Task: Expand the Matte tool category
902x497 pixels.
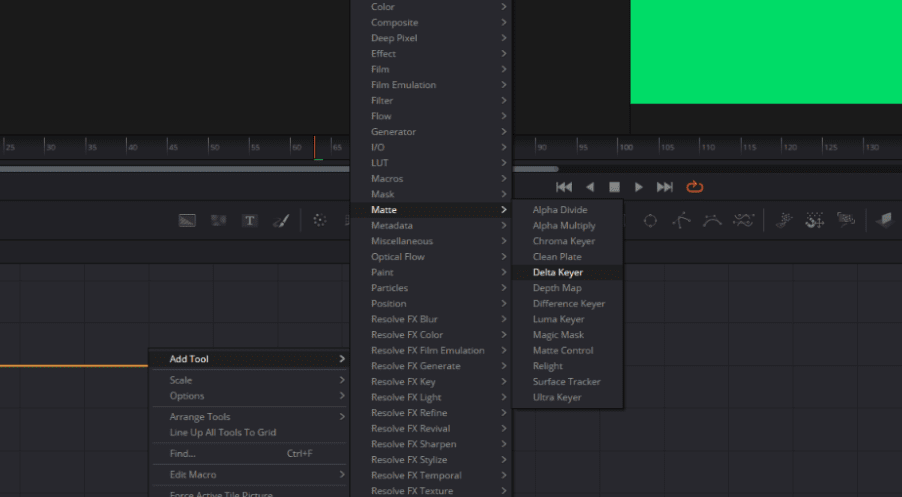Action: [431, 210]
